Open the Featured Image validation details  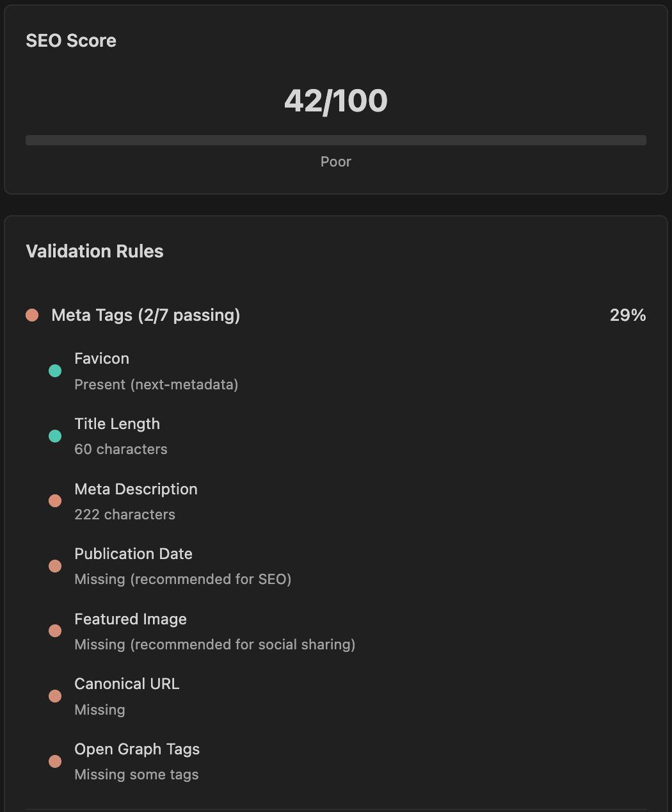pos(131,619)
